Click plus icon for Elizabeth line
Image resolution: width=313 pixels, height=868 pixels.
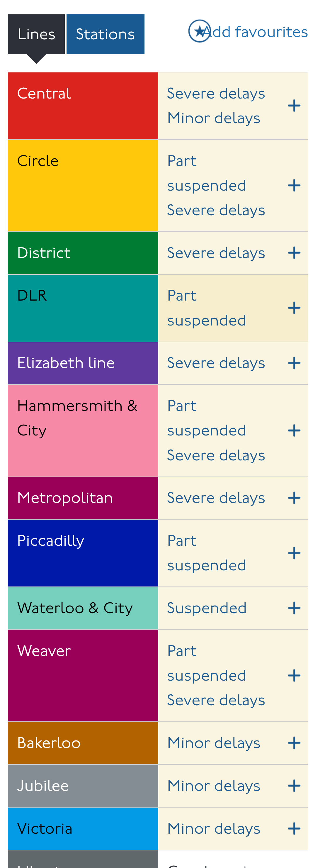(294, 363)
